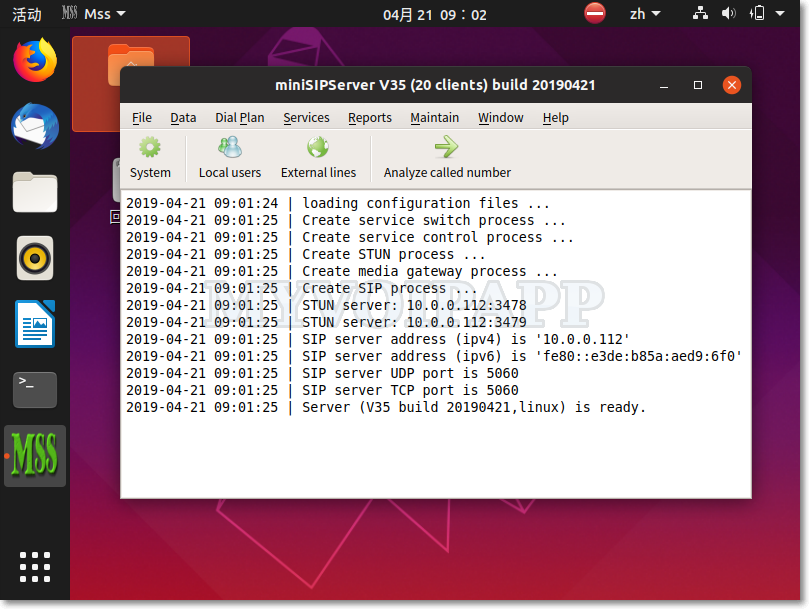Open the Help menu
This screenshot has height=609, width=809.
coord(555,118)
